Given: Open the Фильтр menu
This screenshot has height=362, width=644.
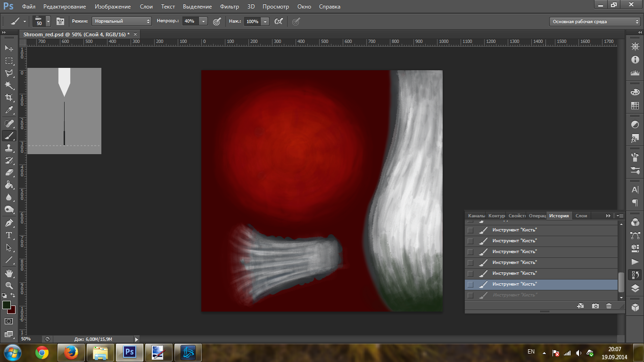Looking at the screenshot, I should point(229,7).
